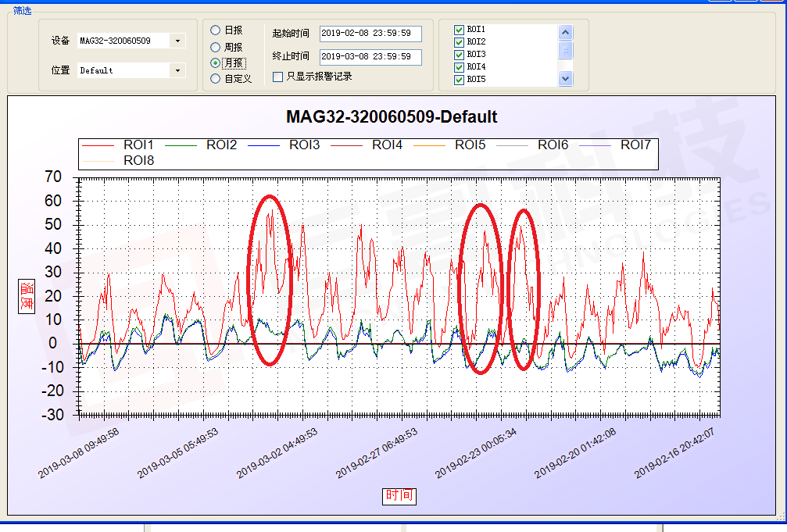Uncheck the ROI1 checkbox
This screenshot has width=787, height=532.
[459, 30]
